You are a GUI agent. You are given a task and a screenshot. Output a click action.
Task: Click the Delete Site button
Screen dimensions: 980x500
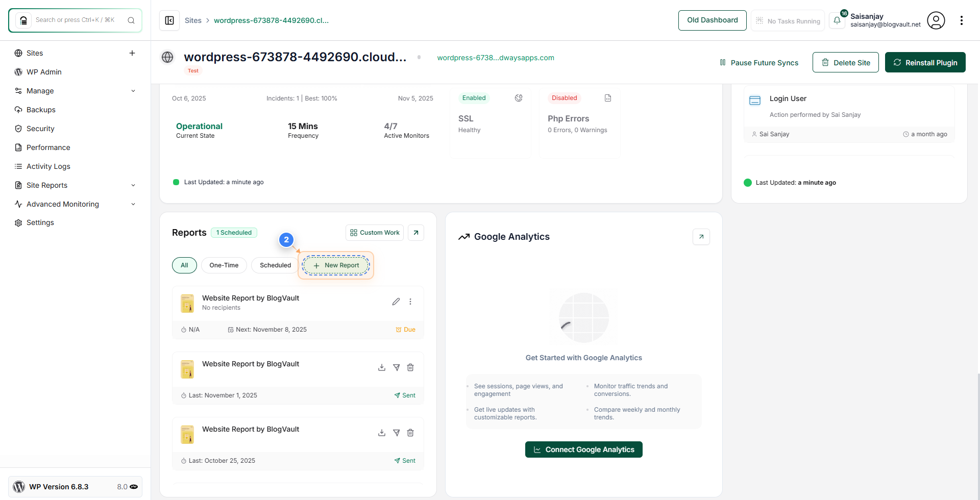[x=846, y=62]
